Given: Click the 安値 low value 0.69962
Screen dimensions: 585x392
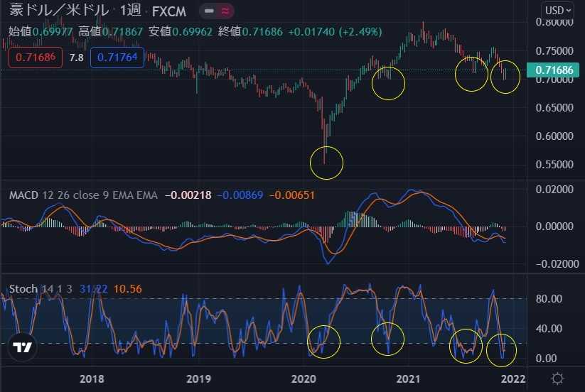Looking at the screenshot, I should (192, 32).
